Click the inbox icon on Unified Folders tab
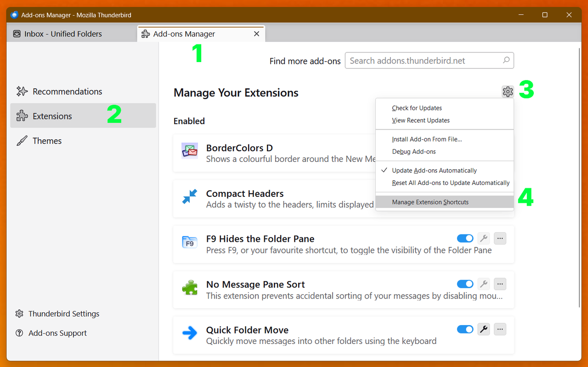 click(x=17, y=34)
